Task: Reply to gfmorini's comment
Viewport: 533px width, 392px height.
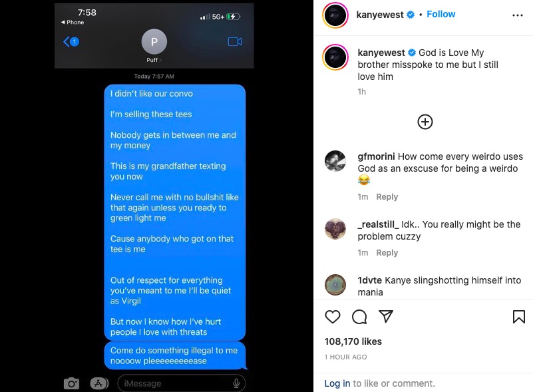Action: (x=387, y=197)
